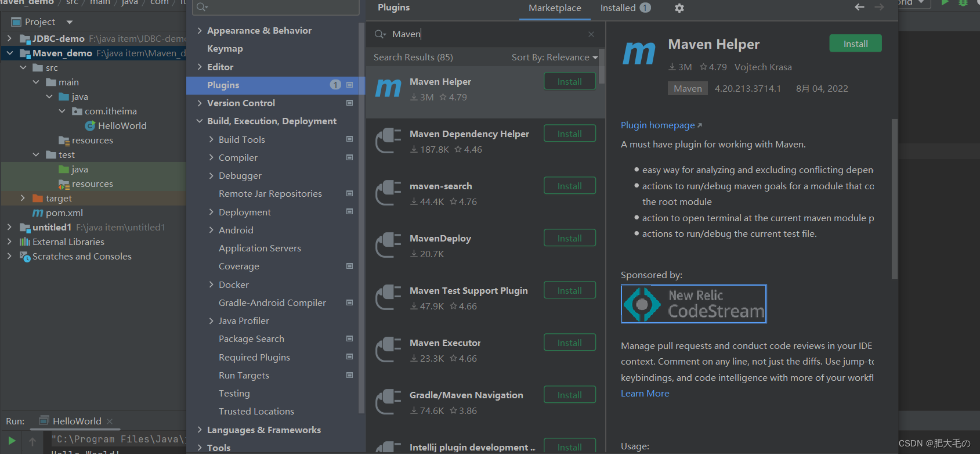Expand Languages & Frameworks section
The width and height of the screenshot is (980, 454).
pos(200,430)
